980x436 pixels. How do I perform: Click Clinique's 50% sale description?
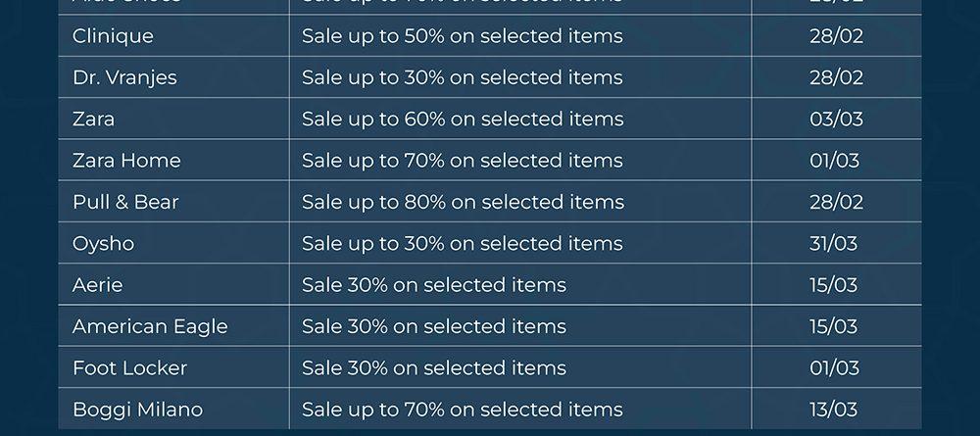pyautogui.click(x=463, y=36)
